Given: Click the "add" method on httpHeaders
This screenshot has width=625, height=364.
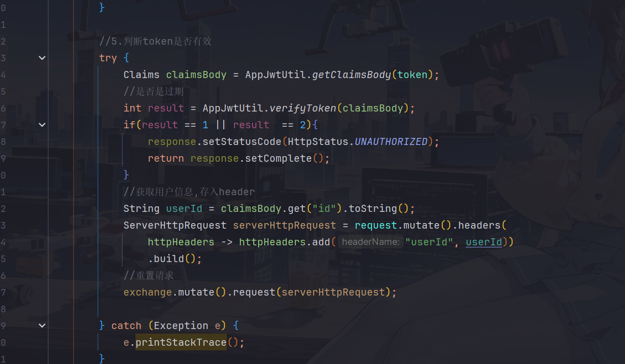Looking at the screenshot, I should (x=321, y=242).
